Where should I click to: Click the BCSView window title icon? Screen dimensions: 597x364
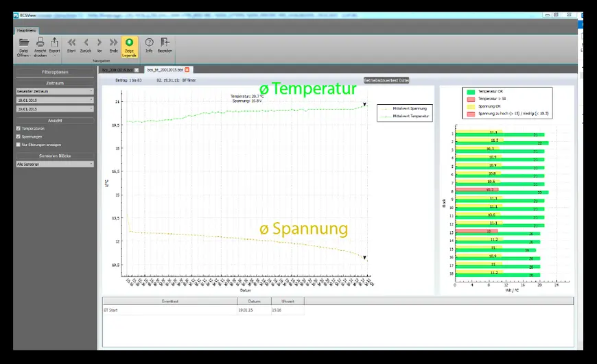[16, 15]
